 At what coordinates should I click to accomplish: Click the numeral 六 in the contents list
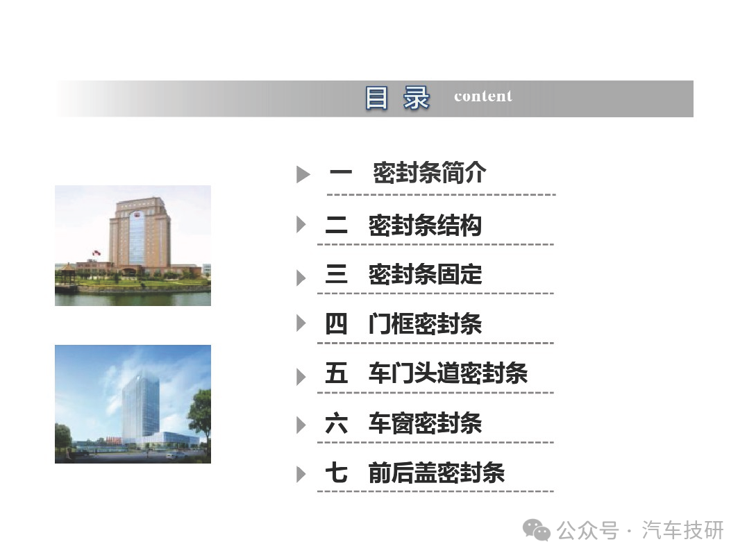pyautogui.click(x=336, y=423)
